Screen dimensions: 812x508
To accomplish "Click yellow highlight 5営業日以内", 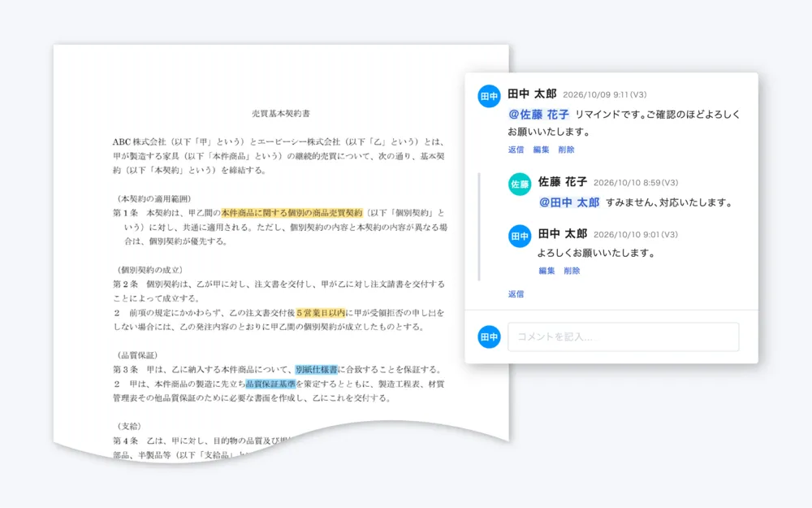I will 321,313.
